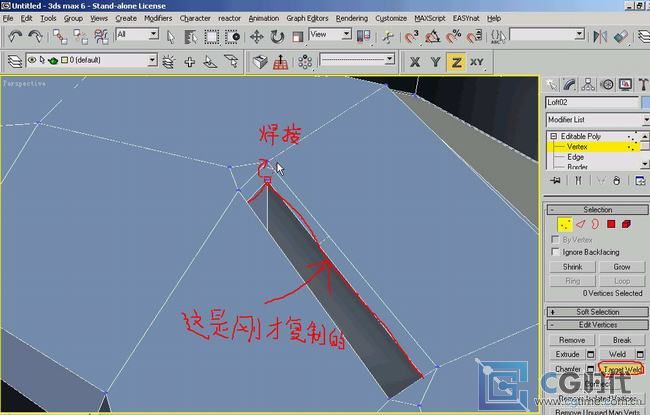Select the Vertex sub-object level in stack
This screenshot has height=415, width=650.
point(577,147)
